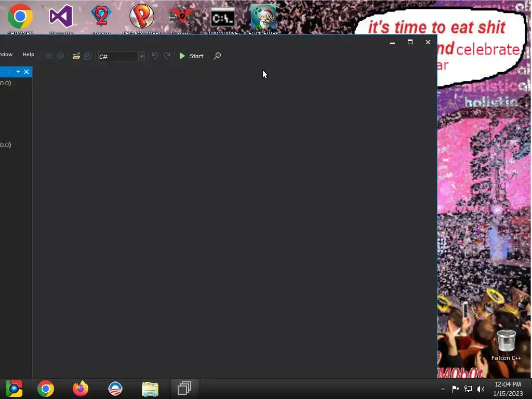The image size is (532, 399).
Task: Open File Explorer from the taskbar
Action: click(x=150, y=389)
